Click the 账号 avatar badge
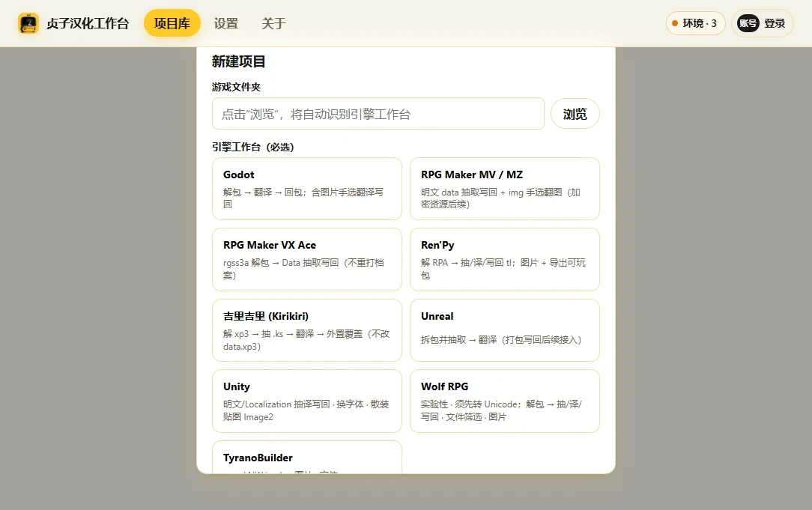 (748, 23)
